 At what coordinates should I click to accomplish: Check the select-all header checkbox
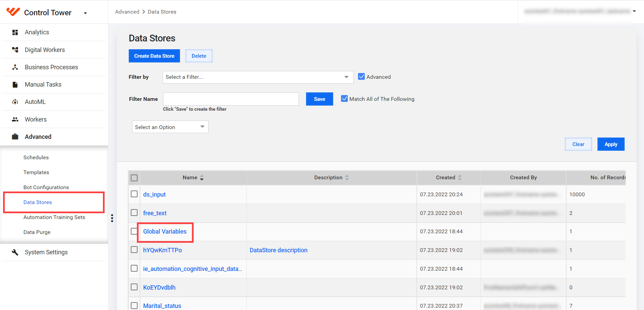(134, 178)
